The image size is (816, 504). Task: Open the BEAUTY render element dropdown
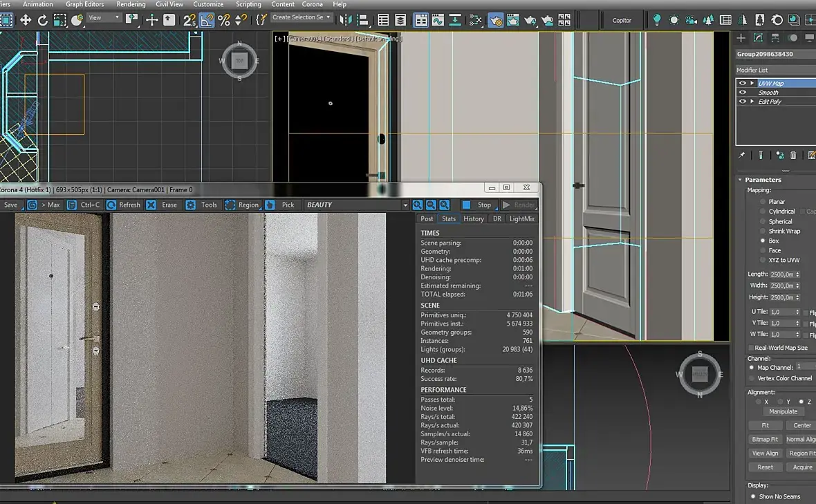405,205
